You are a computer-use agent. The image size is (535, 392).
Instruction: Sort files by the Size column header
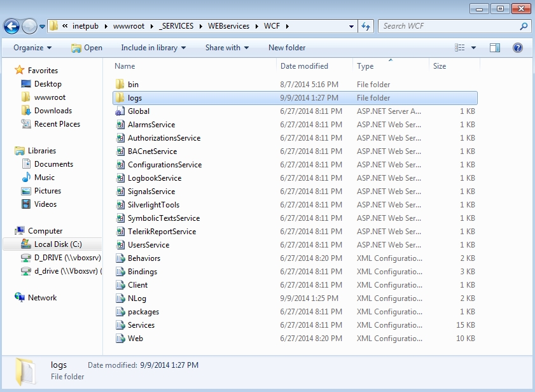point(439,66)
